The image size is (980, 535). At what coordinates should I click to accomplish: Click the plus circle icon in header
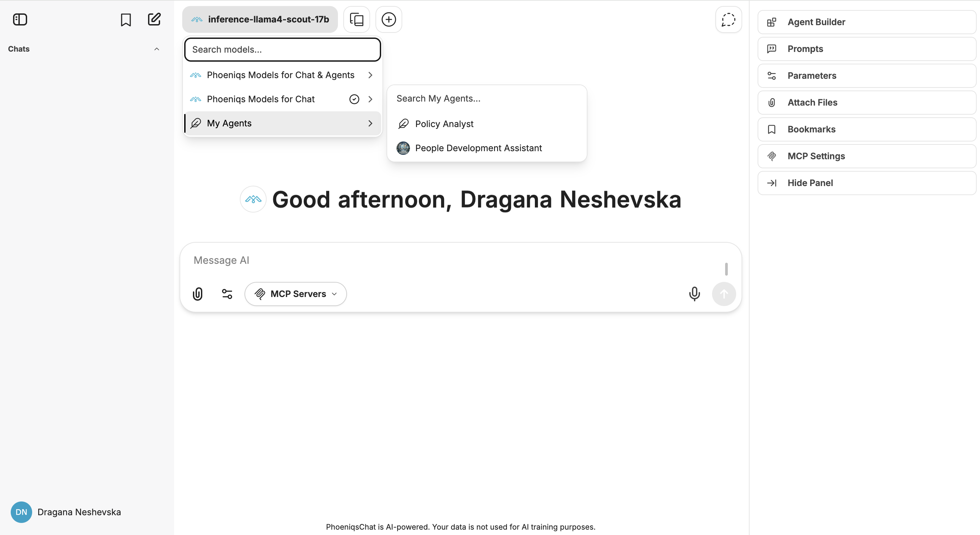tap(389, 19)
